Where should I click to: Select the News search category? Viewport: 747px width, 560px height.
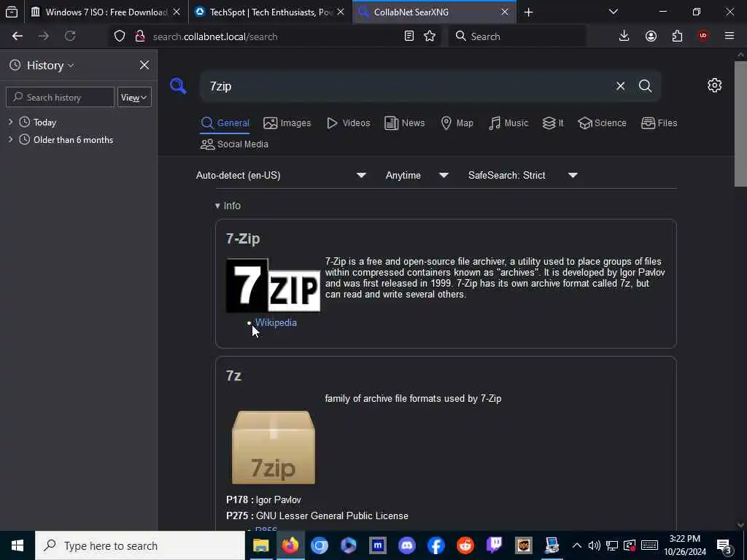pos(404,122)
